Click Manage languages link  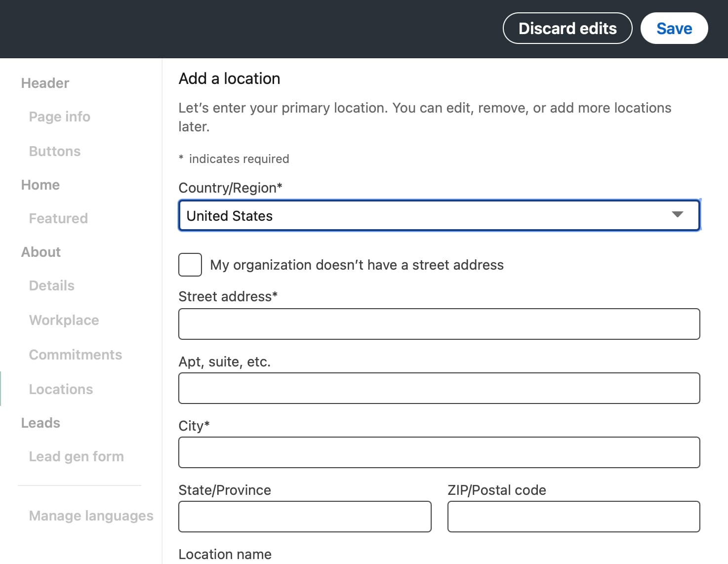pyautogui.click(x=91, y=516)
